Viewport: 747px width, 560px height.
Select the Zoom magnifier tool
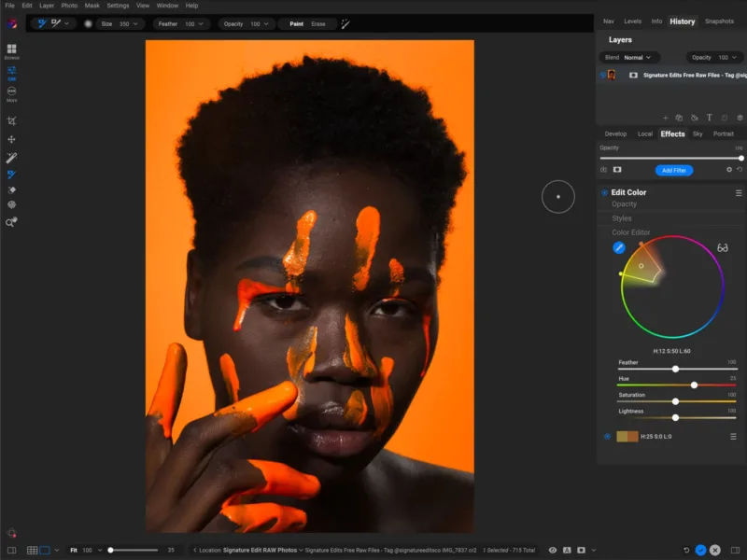click(x=12, y=222)
